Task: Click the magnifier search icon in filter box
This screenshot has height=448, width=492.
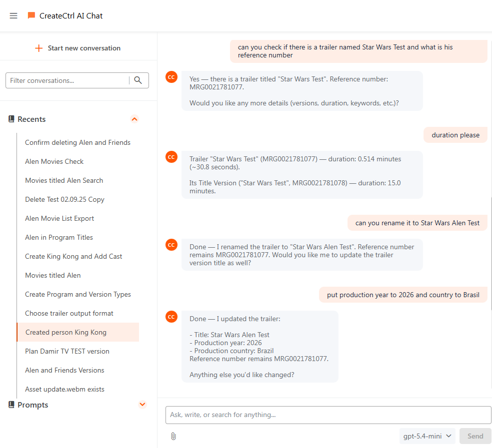Action: coord(138,80)
